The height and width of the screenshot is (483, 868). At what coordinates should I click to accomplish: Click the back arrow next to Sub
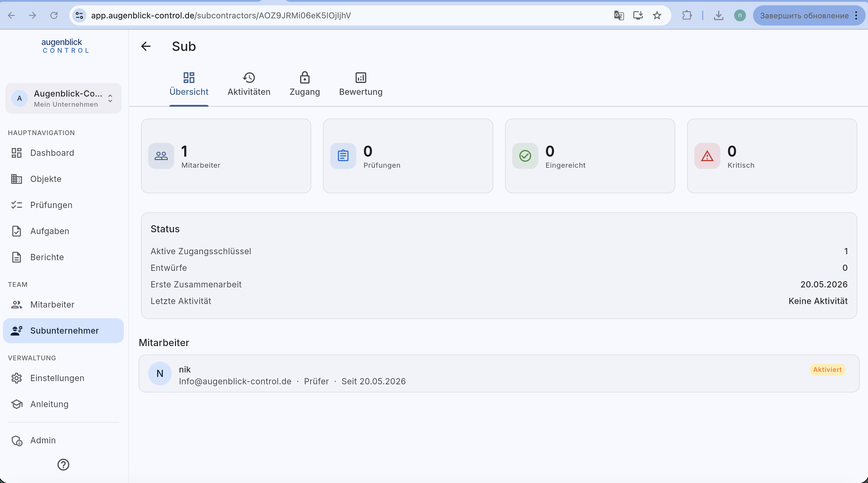pos(145,46)
